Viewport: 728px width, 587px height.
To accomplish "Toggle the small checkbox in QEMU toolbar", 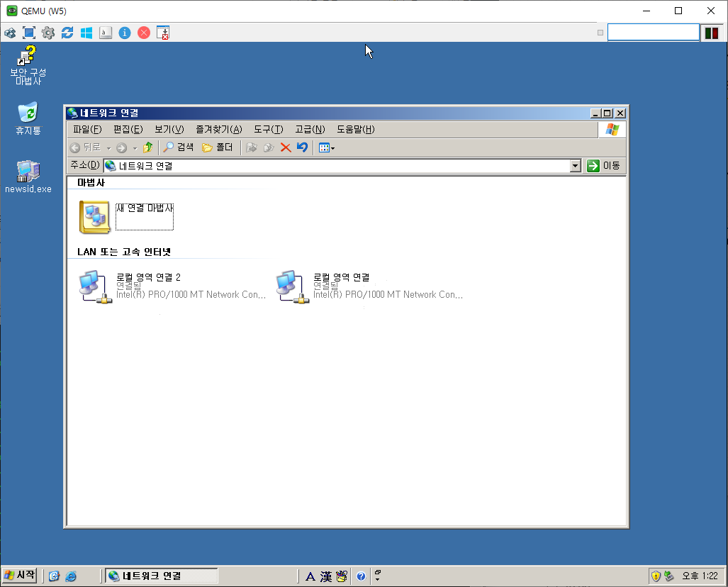I will tap(600, 33).
